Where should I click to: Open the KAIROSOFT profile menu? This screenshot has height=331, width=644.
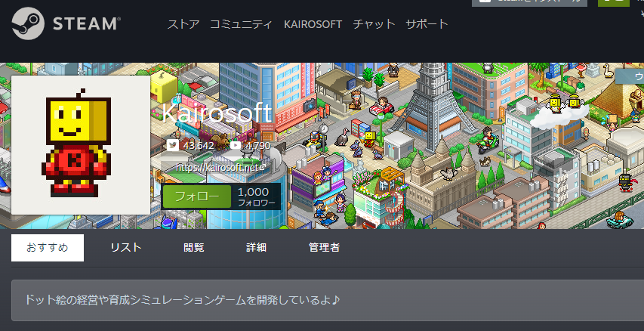313,24
